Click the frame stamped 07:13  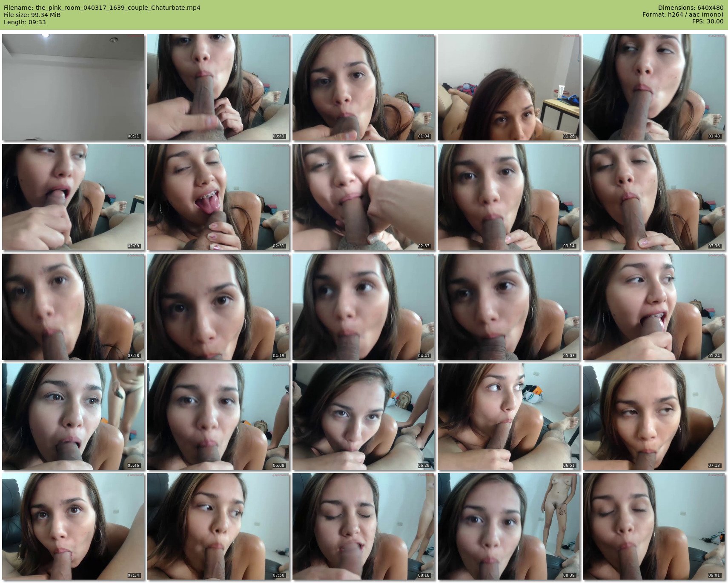click(x=654, y=417)
